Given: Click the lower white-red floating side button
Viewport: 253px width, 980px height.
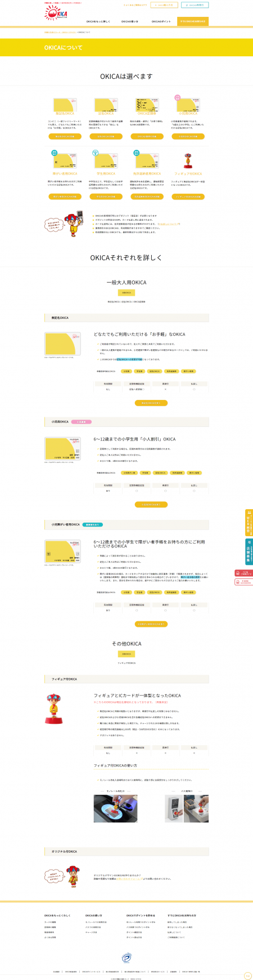Looking at the screenshot, I should pos(243,582).
